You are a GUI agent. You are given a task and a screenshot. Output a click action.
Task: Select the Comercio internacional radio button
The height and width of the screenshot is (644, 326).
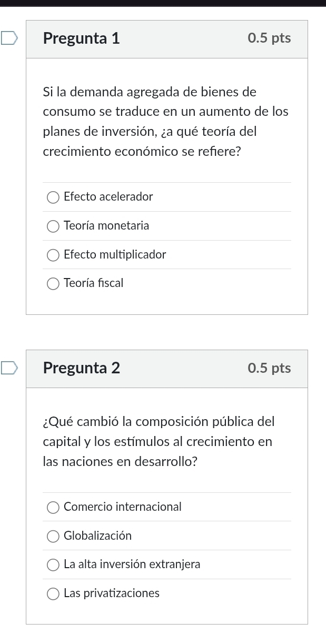(x=53, y=508)
